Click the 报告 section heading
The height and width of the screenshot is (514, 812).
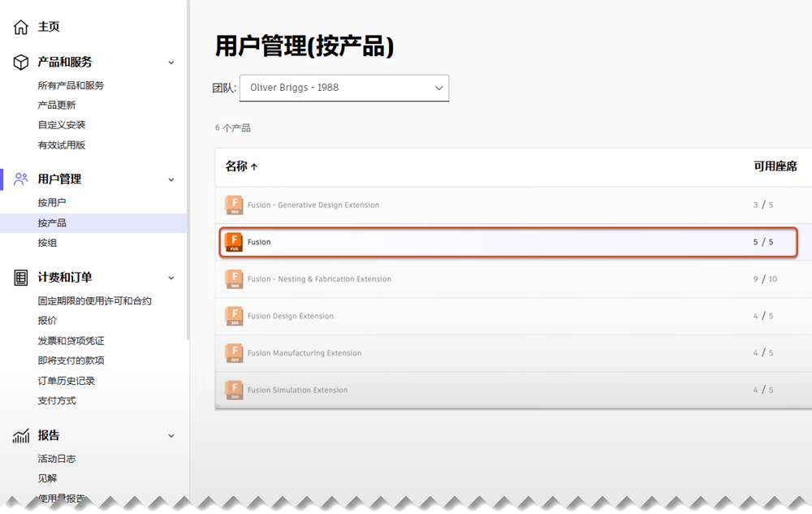tap(49, 435)
